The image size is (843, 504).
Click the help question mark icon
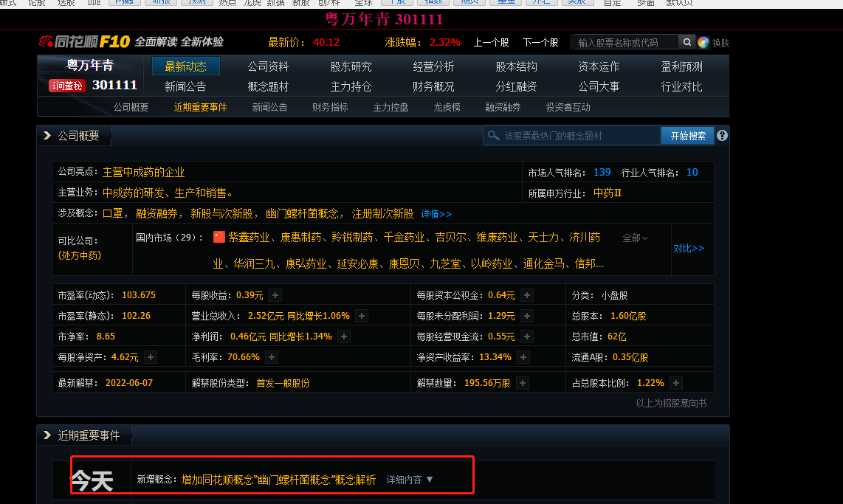tap(722, 135)
